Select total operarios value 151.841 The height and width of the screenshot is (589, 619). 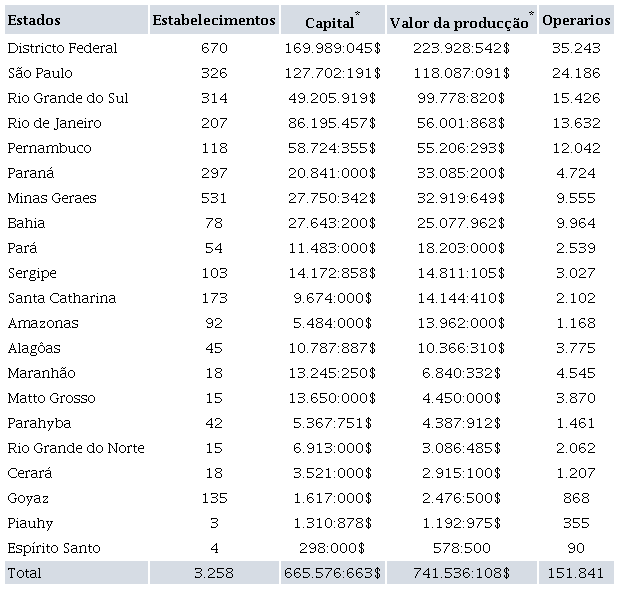pyautogui.click(x=576, y=573)
